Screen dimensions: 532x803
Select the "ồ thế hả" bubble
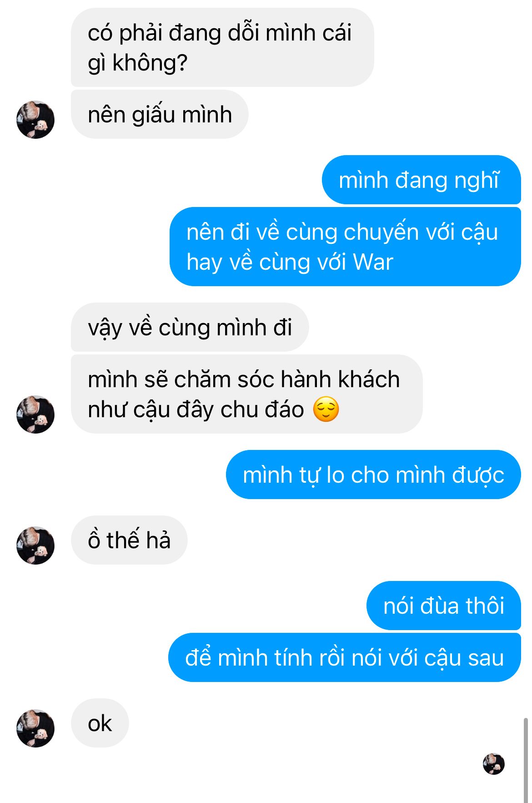129,540
